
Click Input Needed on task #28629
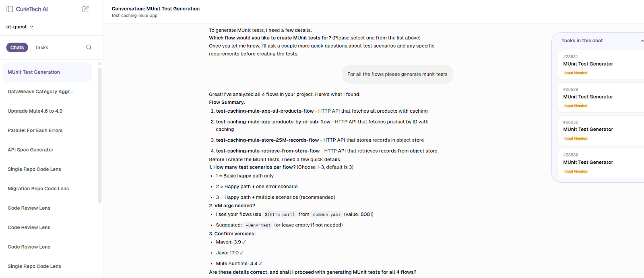[576, 105]
